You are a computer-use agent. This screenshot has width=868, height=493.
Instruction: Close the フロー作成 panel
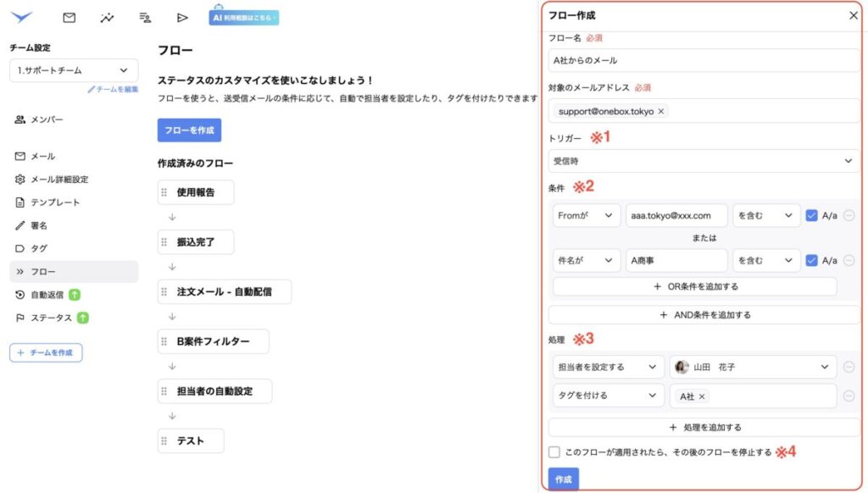coord(853,15)
